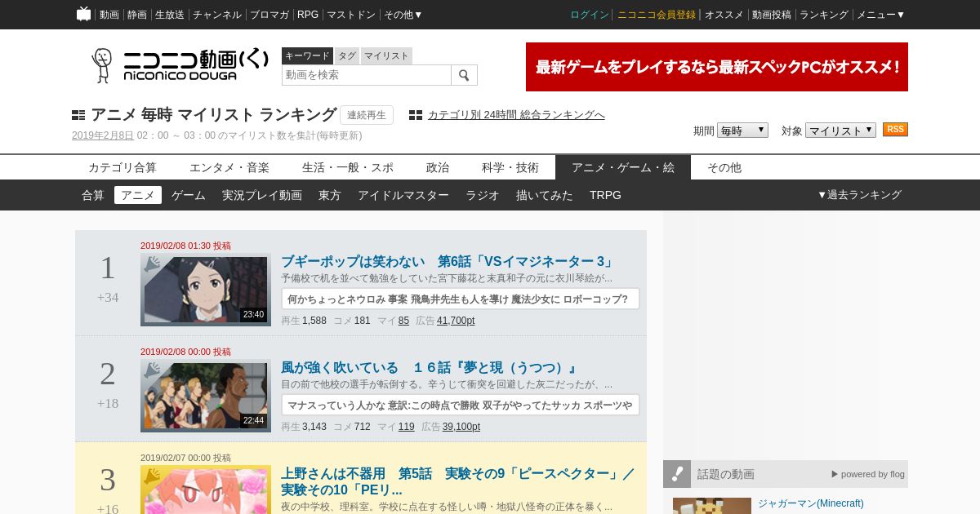Open the エンタメ・音楽 category tab

click(x=229, y=167)
